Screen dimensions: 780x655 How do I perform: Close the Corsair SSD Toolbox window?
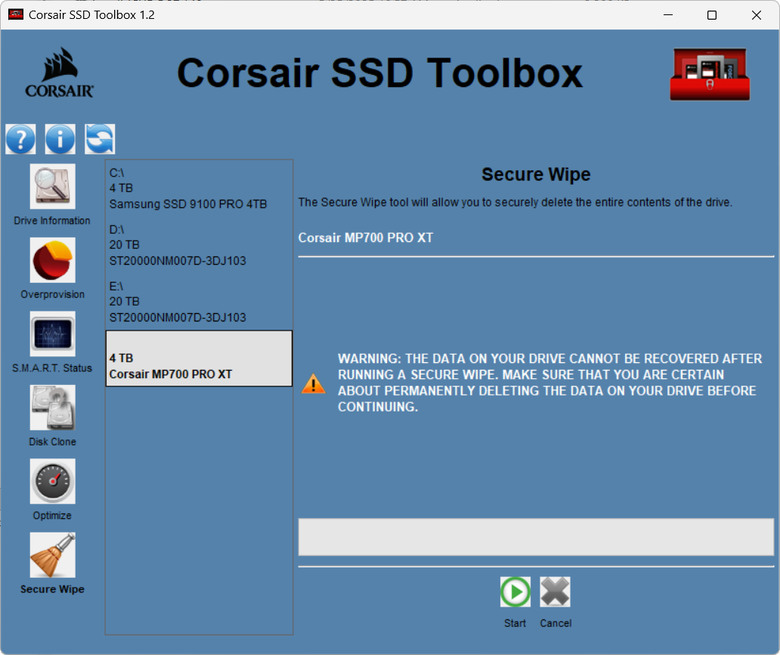coord(756,15)
